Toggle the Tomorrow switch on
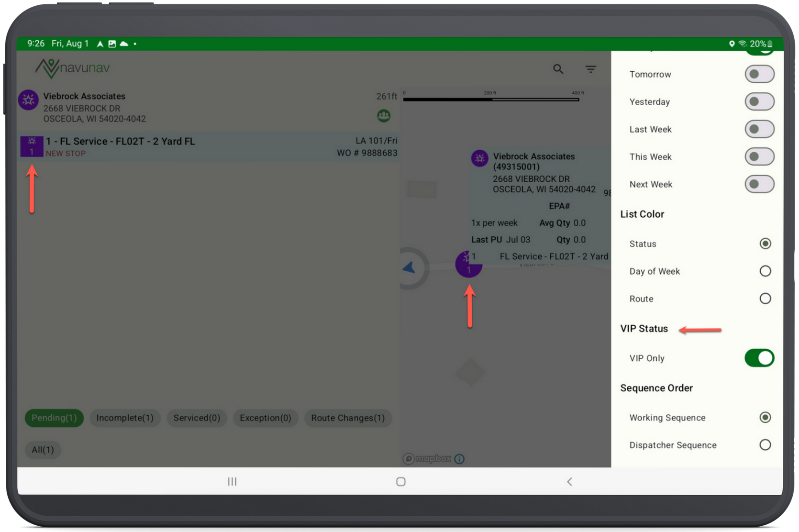Screen dimensions: 799x532 [759, 74]
